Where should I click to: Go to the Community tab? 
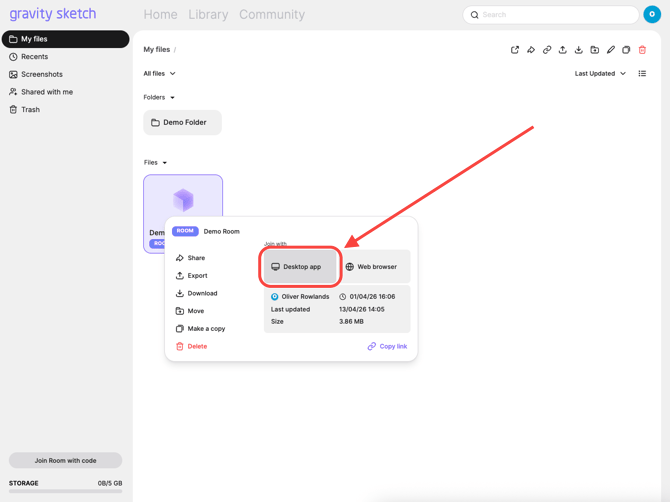click(x=272, y=15)
